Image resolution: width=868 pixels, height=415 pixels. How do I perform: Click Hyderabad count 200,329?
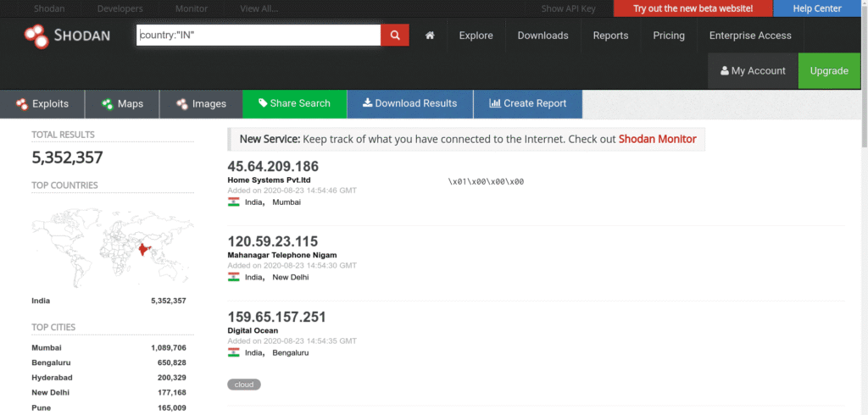click(x=171, y=378)
